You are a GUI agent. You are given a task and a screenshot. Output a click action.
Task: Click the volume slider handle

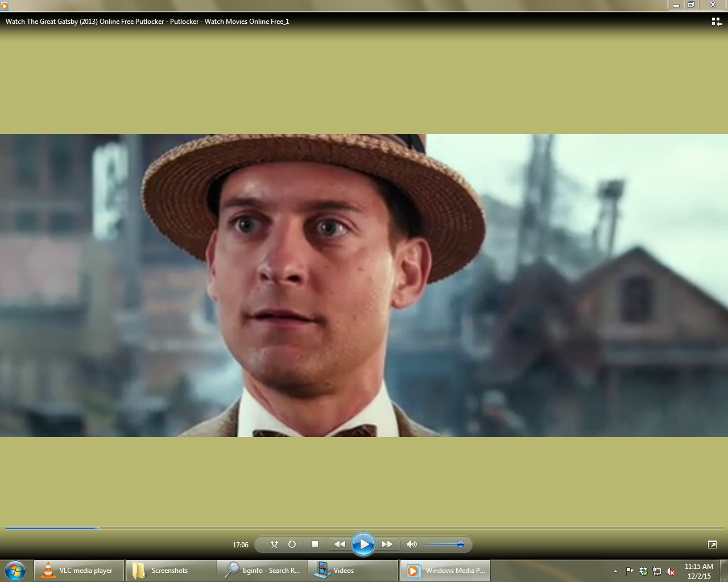tap(461, 544)
